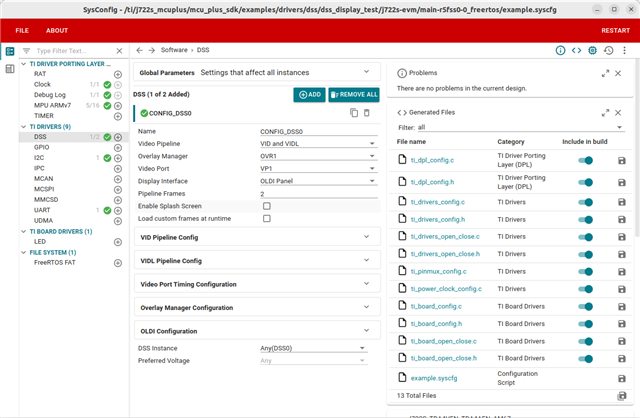Expand Video Port Timing Configuration section
Image resolution: width=640 pixels, height=418 pixels.
click(x=257, y=284)
